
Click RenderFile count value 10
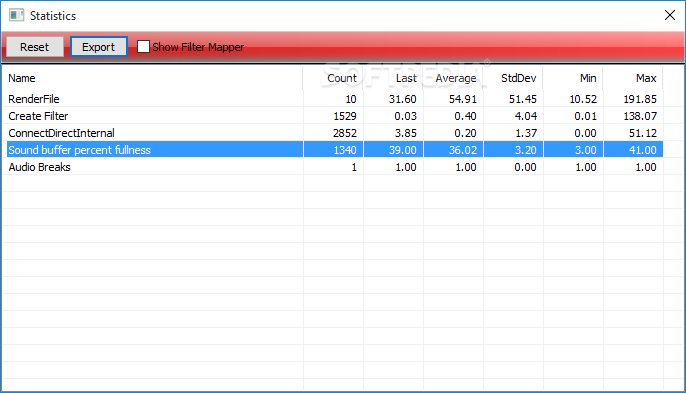pos(351,99)
